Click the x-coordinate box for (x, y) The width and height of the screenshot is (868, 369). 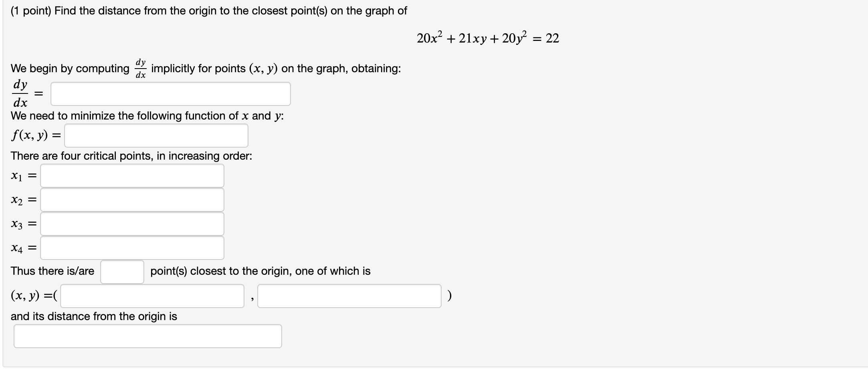(x=152, y=297)
